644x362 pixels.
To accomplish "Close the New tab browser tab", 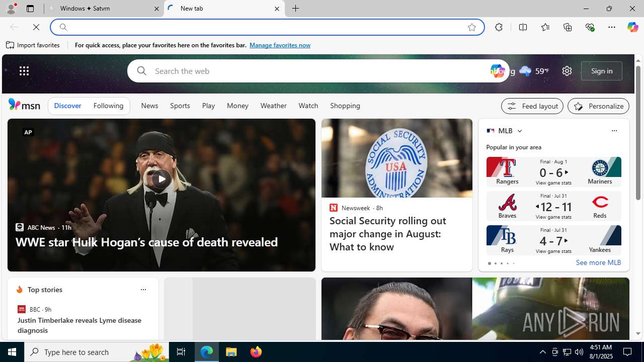I will coord(277,9).
